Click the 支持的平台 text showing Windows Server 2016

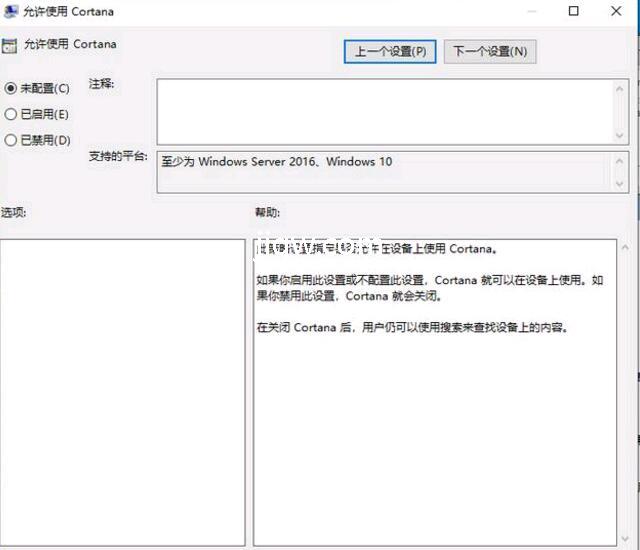pyautogui.click(x=277, y=161)
